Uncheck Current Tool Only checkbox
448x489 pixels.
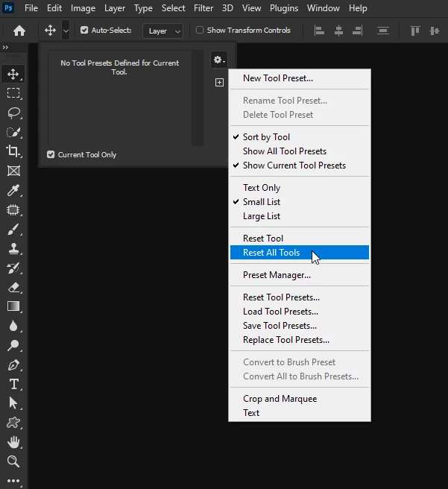[x=51, y=154]
